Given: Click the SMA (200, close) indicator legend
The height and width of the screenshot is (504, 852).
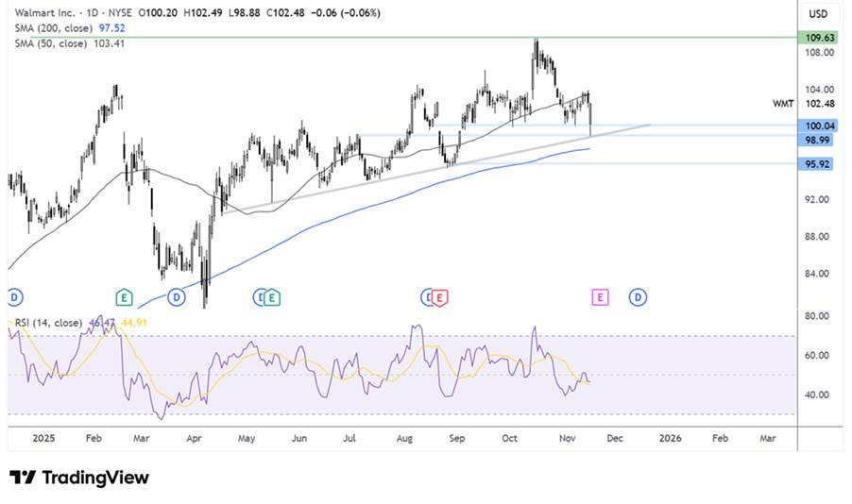Looking at the screenshot, I should click(53, 28).
